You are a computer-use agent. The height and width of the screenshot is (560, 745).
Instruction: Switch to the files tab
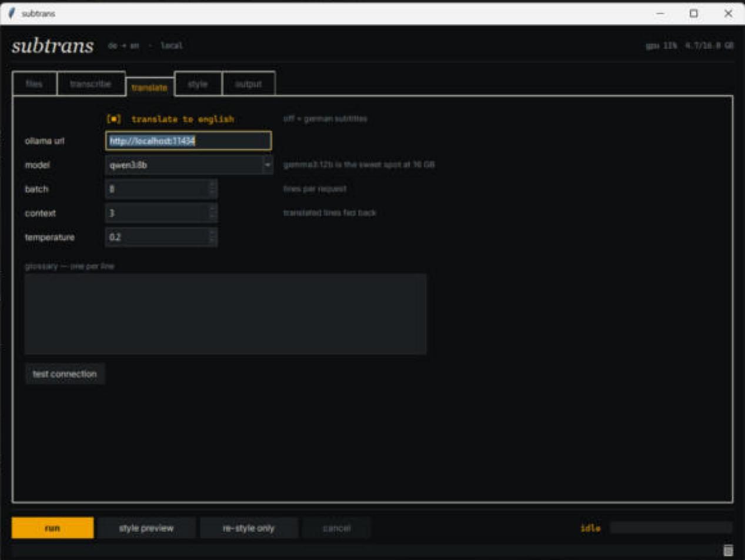click(34, 84)
